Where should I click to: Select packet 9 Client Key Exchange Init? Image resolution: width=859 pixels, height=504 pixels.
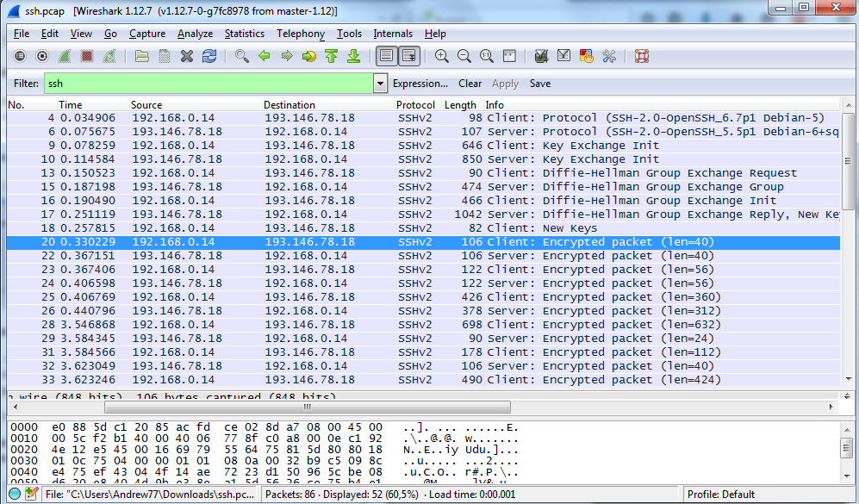(424, 146)
